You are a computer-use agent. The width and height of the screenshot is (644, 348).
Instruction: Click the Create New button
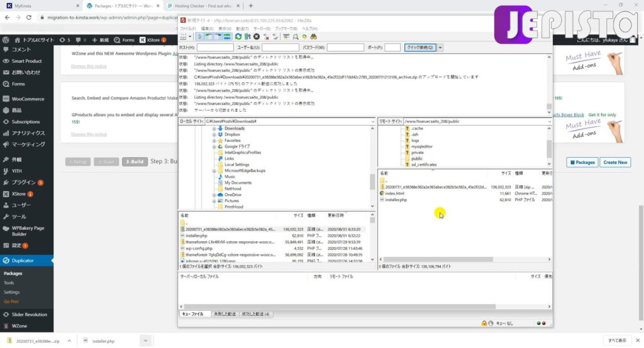pos(615,162)
